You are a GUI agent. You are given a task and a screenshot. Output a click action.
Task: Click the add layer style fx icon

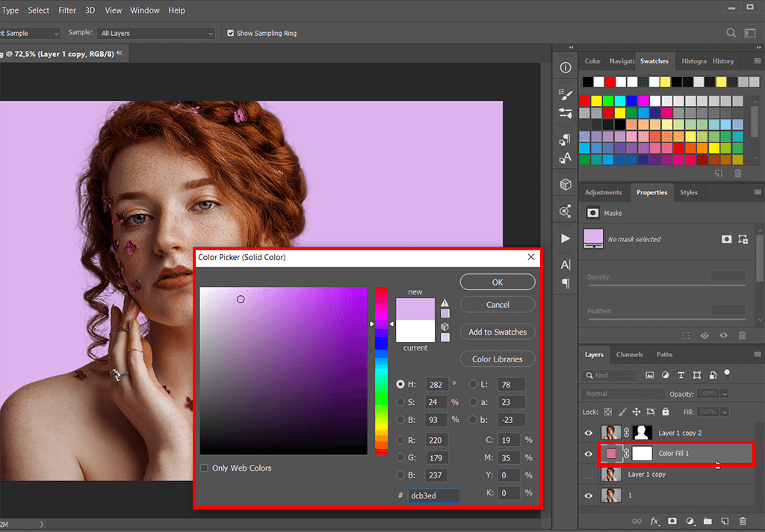(x=655, y=521)
